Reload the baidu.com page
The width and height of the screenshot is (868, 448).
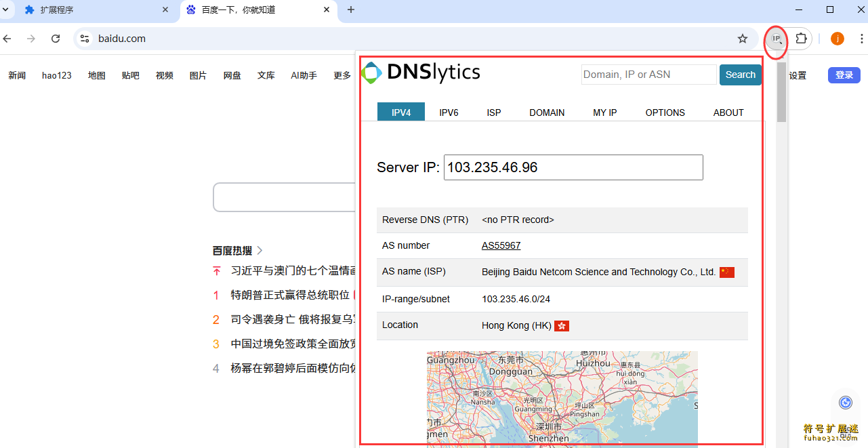[x=56, y=39]
